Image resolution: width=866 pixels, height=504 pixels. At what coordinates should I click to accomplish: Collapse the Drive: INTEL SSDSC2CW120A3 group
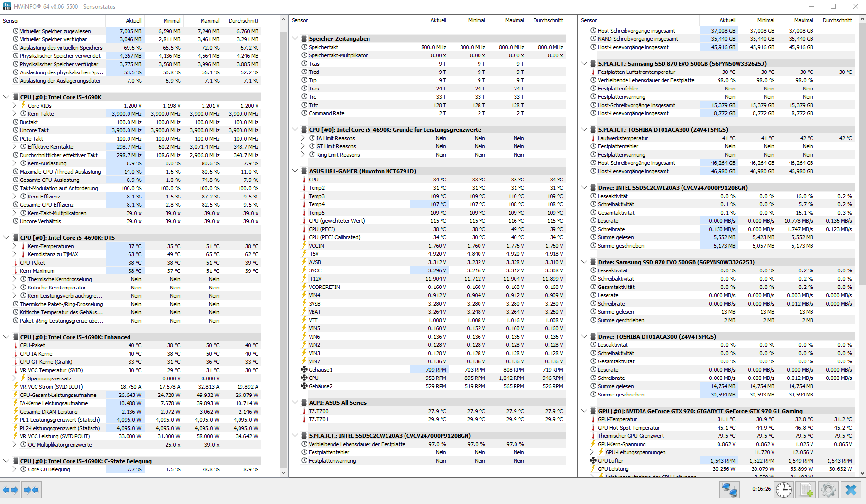(584, 188)
